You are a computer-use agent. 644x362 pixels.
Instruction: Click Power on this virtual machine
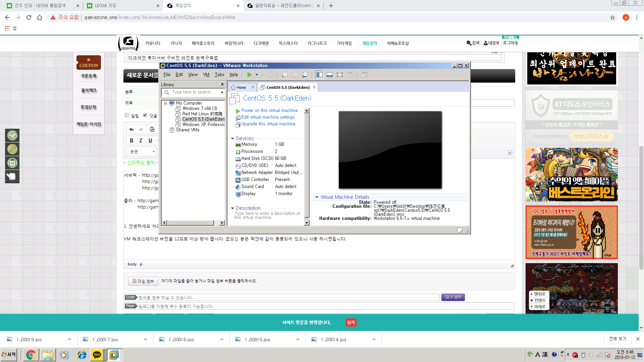269,111
